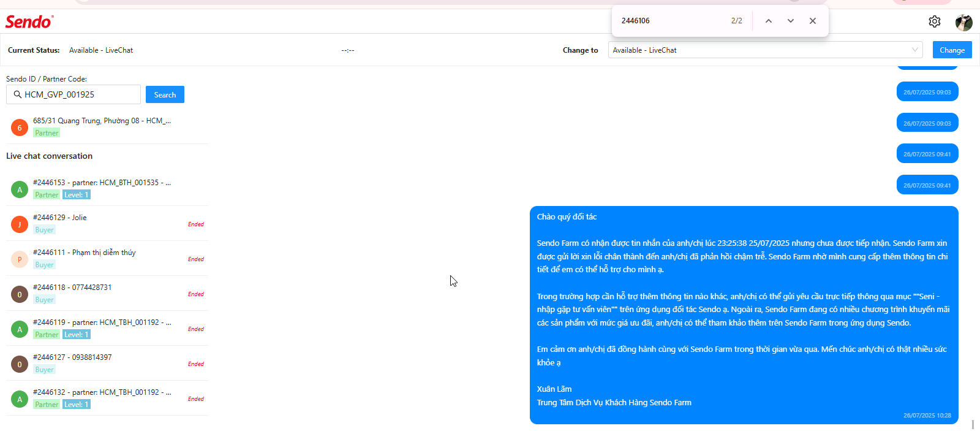This screenshot has width=980, height=431.
Task: Click avatar of chat #2446127
Action: [x=20, y=364]
